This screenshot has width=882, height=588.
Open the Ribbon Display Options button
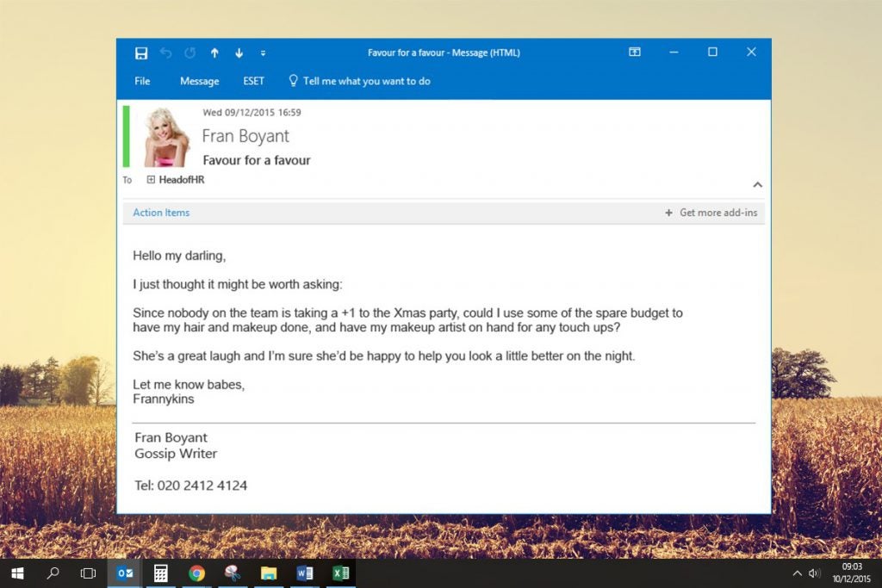[635, 52]
